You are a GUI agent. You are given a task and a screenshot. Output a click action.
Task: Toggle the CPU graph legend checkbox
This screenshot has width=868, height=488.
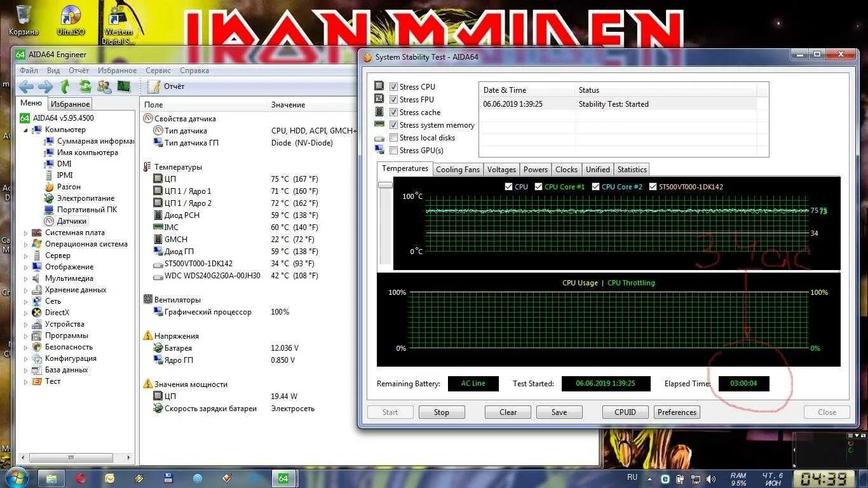tap(508, 187)
